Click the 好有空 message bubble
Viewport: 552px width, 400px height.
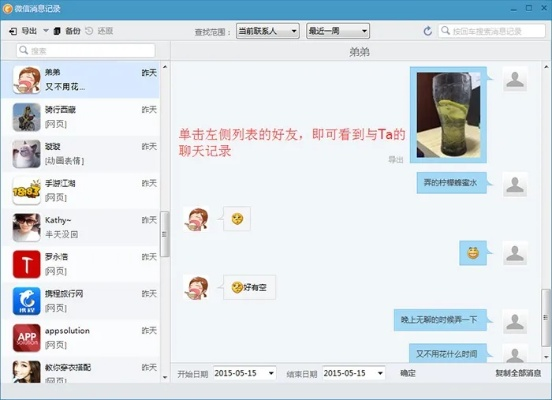tap(250, 287)
